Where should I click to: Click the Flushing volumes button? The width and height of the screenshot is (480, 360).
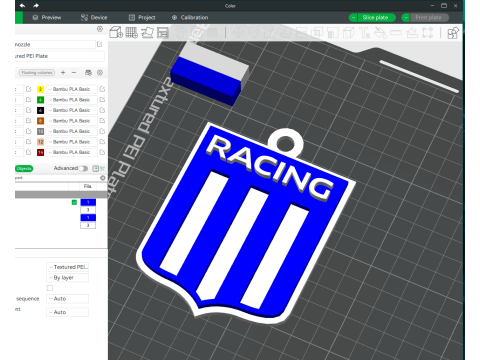37,72
